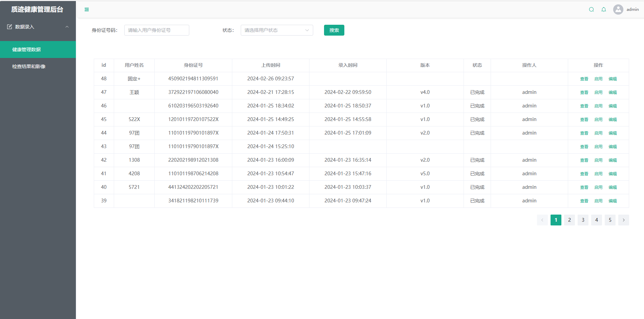
Task: Click 编辑 for row id 48
Action: point(613,79)
